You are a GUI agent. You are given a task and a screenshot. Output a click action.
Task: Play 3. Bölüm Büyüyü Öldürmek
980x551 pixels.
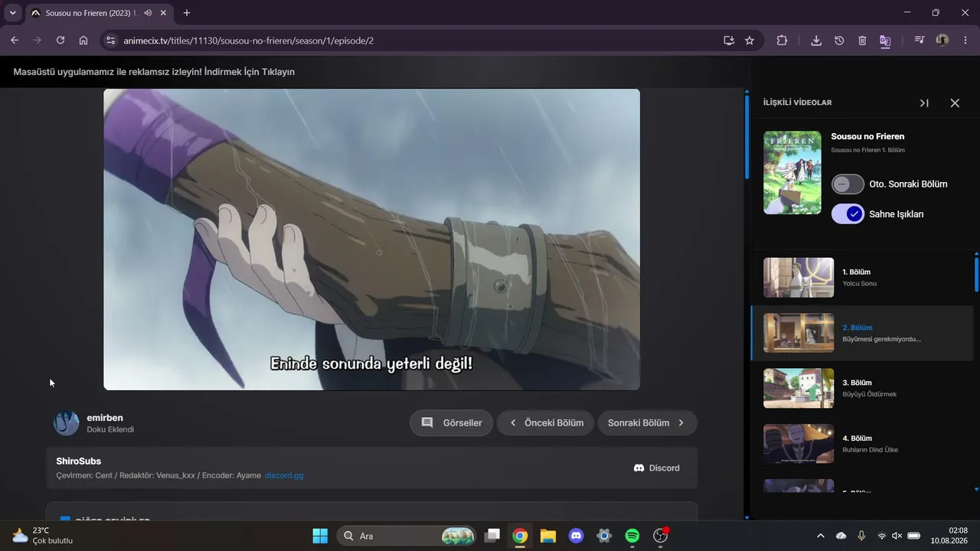[x=862, y=388]
